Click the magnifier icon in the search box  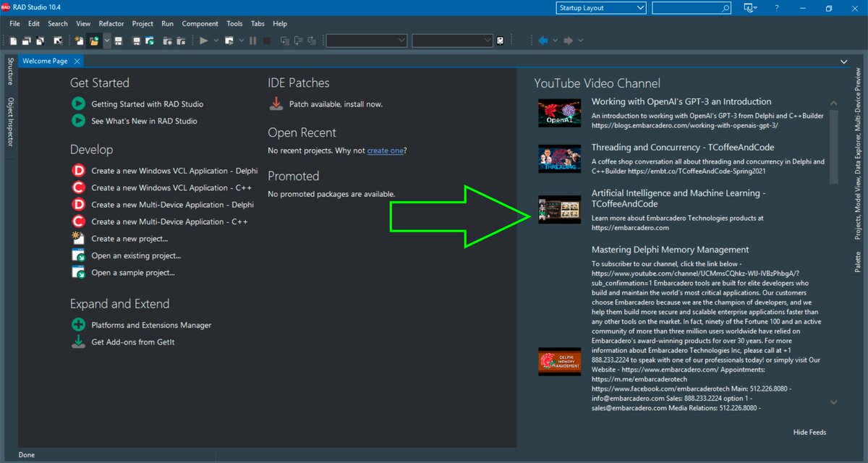click(x=725, y=8)
